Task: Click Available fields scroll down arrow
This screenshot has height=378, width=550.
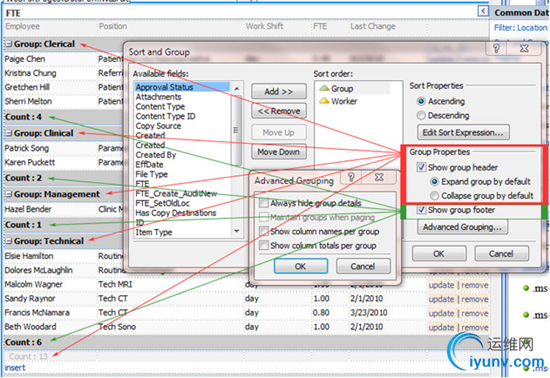Action: 237,231
